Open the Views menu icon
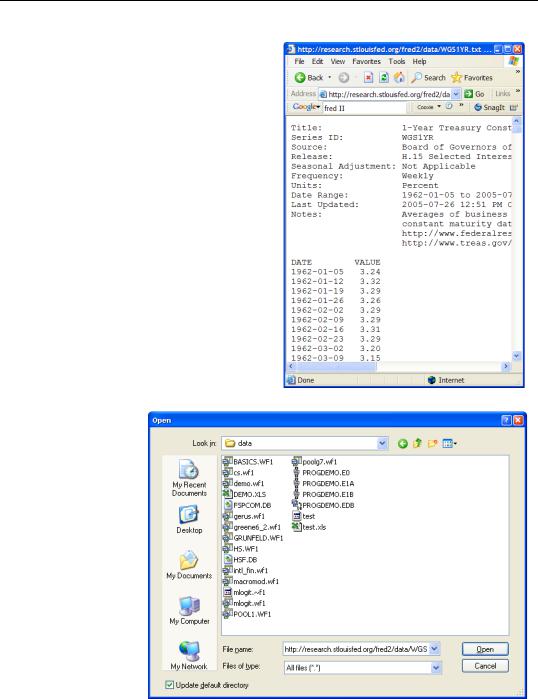This screenshot has height=699, width=538. pyautogui.click(x=449, y=444)
